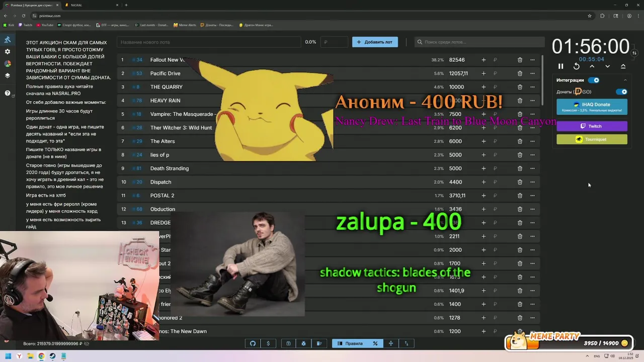Collapse the Интеграции panel chevron
The height and width of the screenshot is (362, 644).
click(x=625, y=80)
